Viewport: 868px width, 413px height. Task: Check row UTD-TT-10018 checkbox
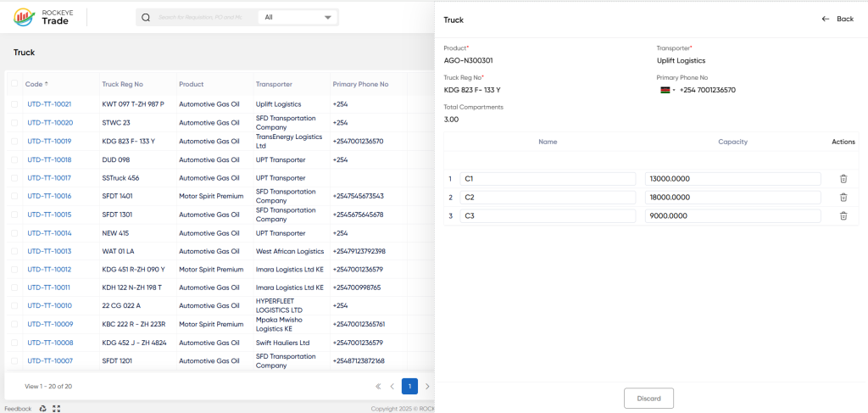(14, 159)
